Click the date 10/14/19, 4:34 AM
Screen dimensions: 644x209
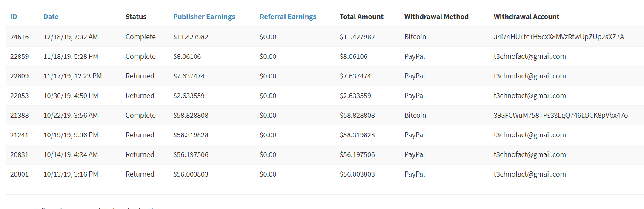[71, 155]
